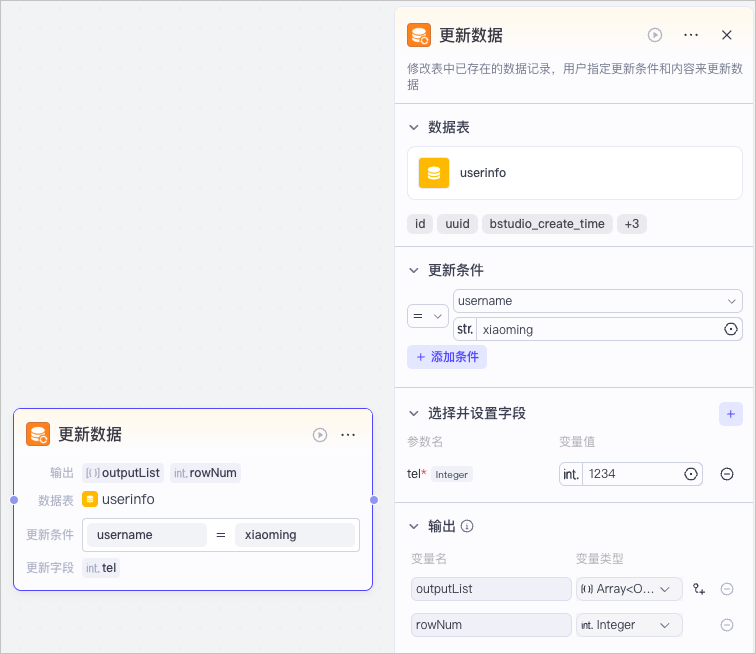This screenshot has height=654, width=756.
Task: Select the userinfo data table card
Action: (575, 173)
